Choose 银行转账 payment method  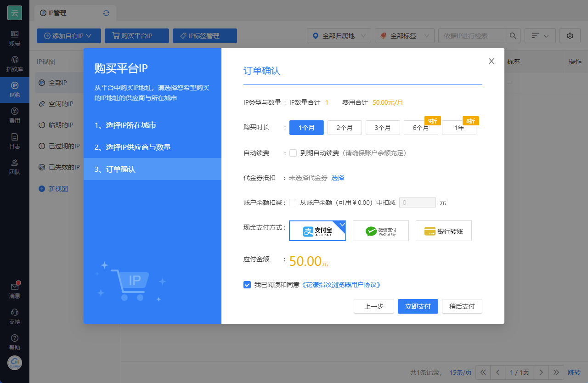click(x=444, y=231)
